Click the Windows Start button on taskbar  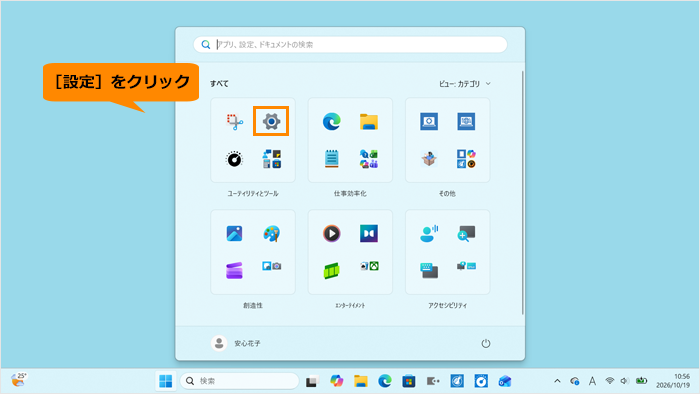click(x=166, y=381)
